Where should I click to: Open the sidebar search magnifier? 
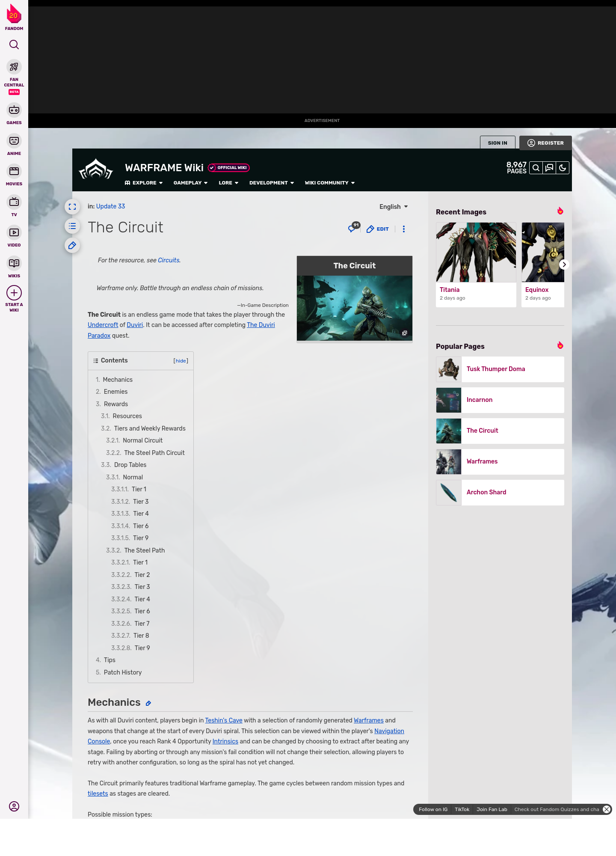[14, 45]
